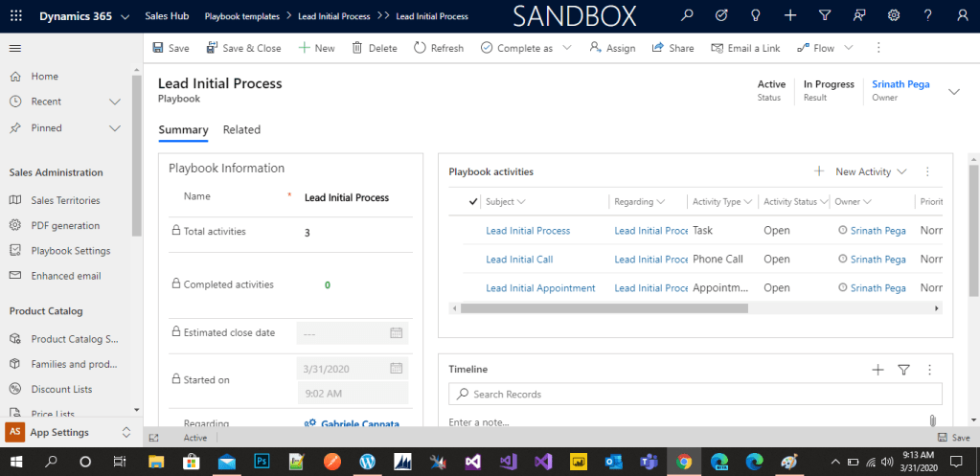Click the Save & Close button
This screenshot has width=980, height=476.
[243, 48]
